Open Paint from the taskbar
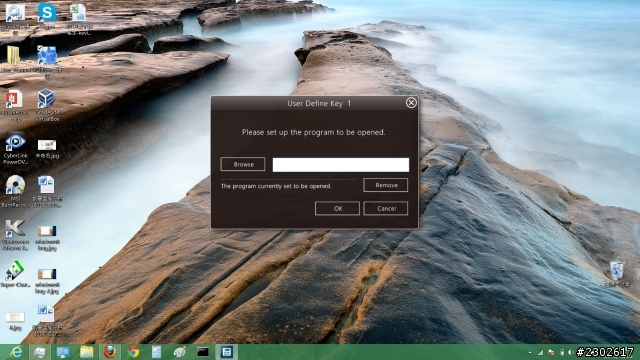 coord(180,352)
